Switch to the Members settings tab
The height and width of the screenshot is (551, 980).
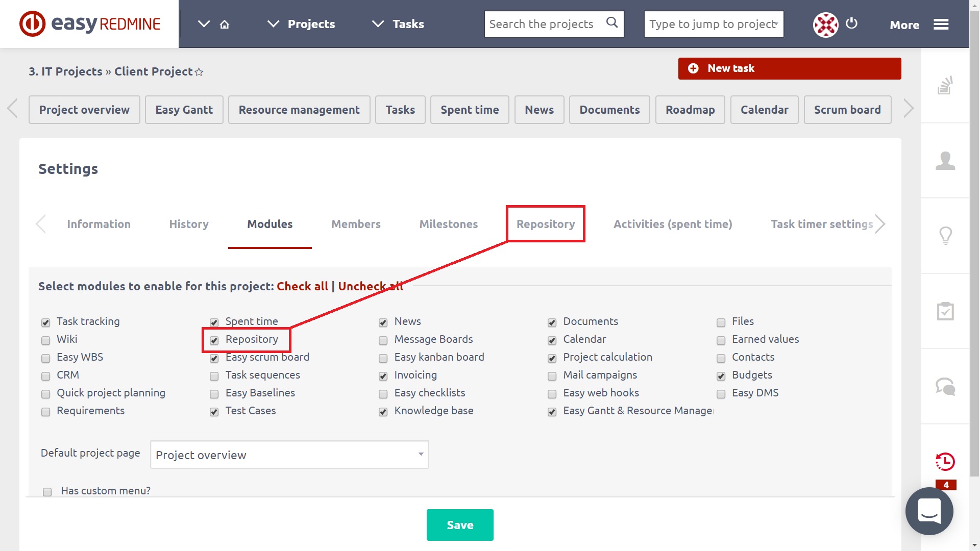pyautogui.click(x=356, y=224)
